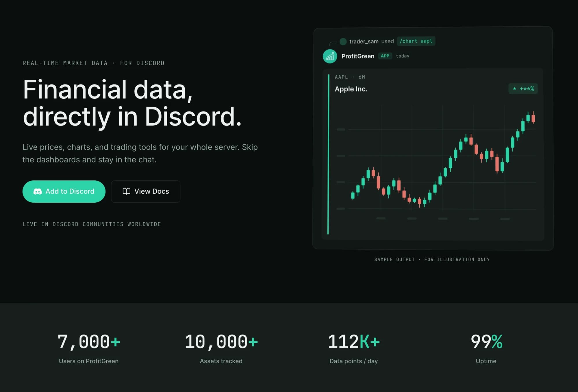Click the 'today' timestamp
Screen dimensions: 578x392
tap(403, 56)
